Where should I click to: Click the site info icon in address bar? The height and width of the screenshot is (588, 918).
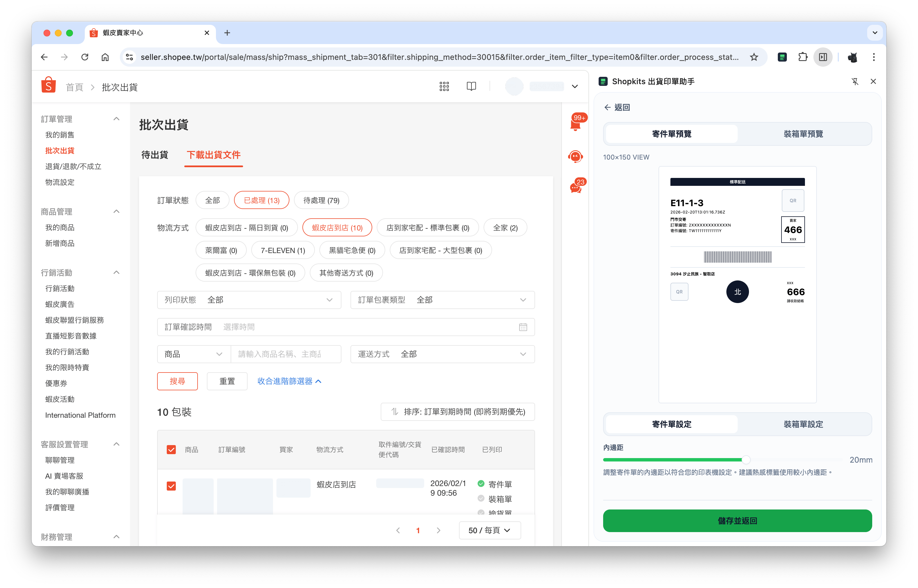pos(129,57)
